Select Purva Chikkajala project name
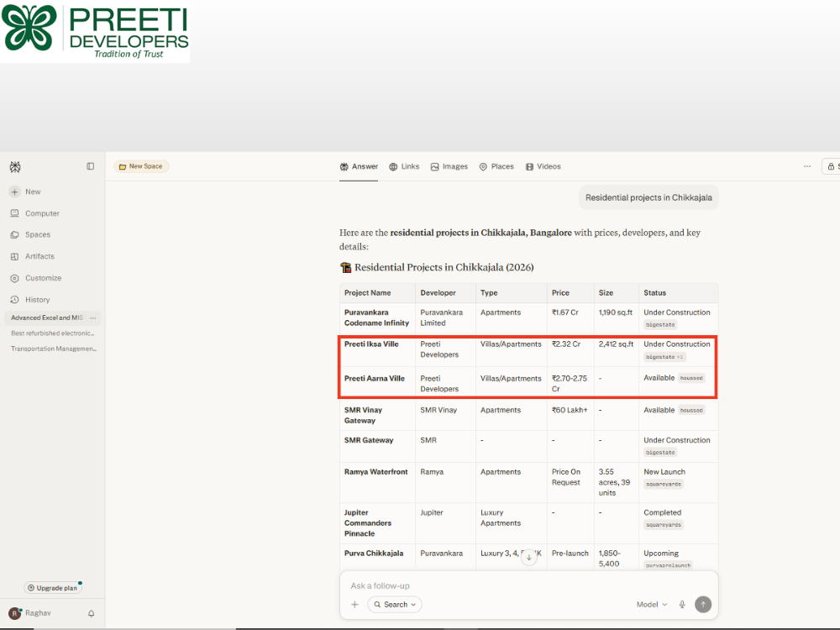Viewport: 840px width, 630px height. click(x=374, y=554)
